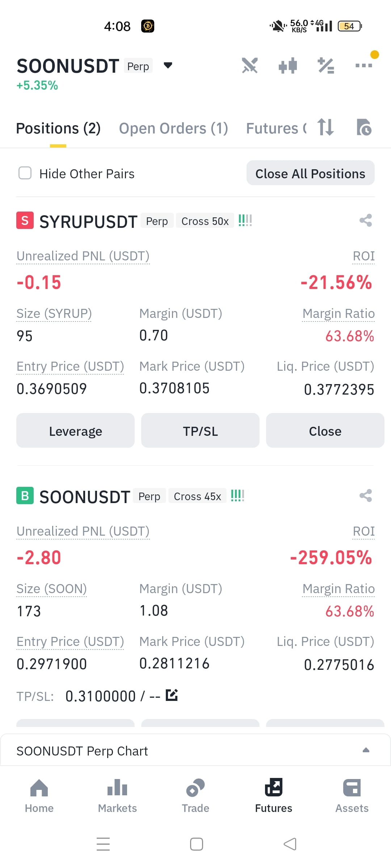Toggle the up-down sort arrows icon

click(x=325, y=127)
